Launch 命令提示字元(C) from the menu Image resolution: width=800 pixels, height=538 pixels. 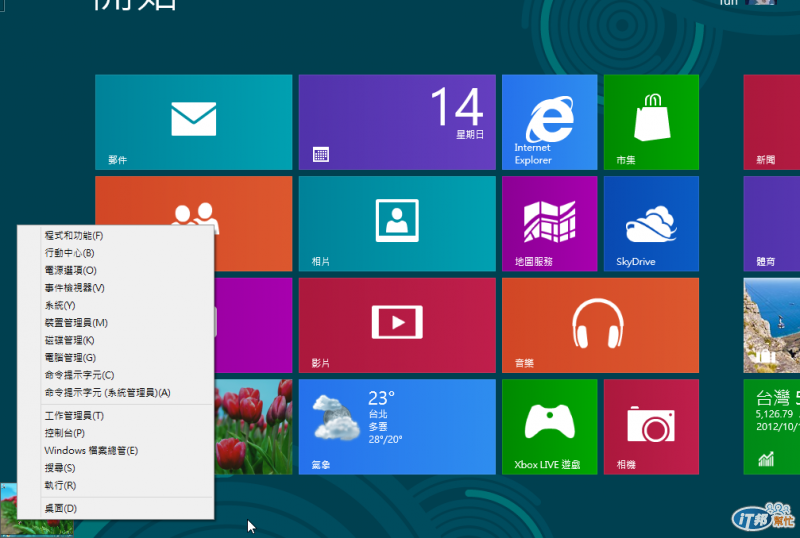[115, 375]
